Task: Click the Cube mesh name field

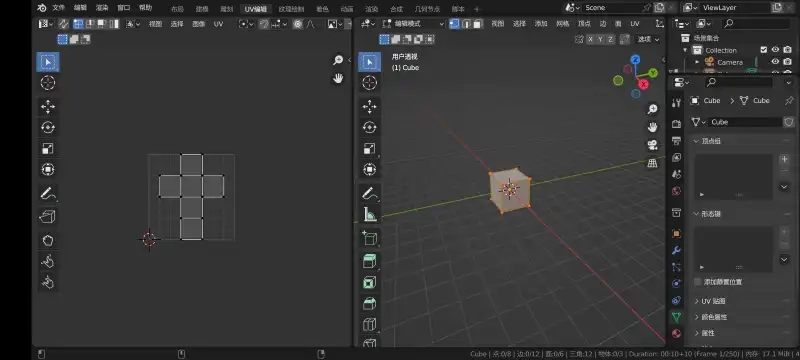Action: [x=746, y=122]
